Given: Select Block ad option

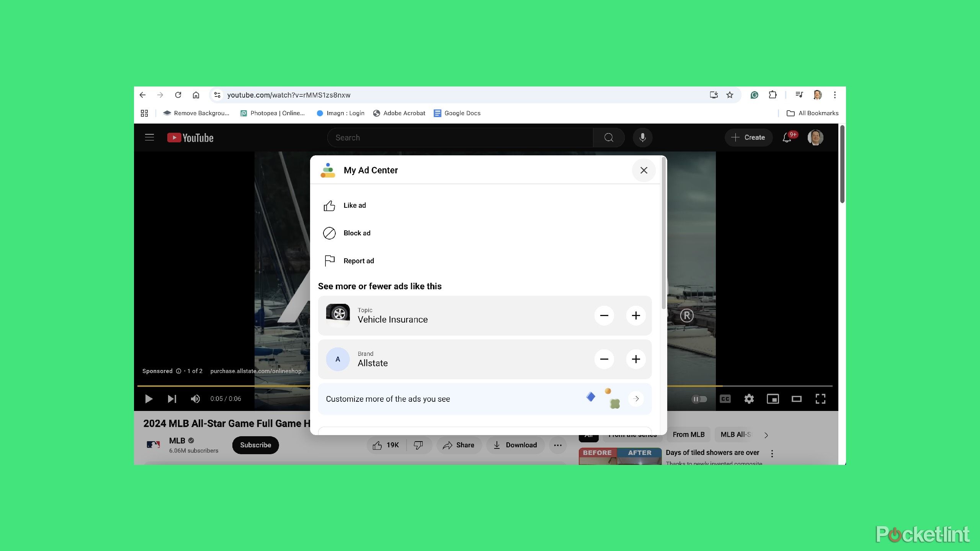Looking at the screenshot, I should (358, 233).
